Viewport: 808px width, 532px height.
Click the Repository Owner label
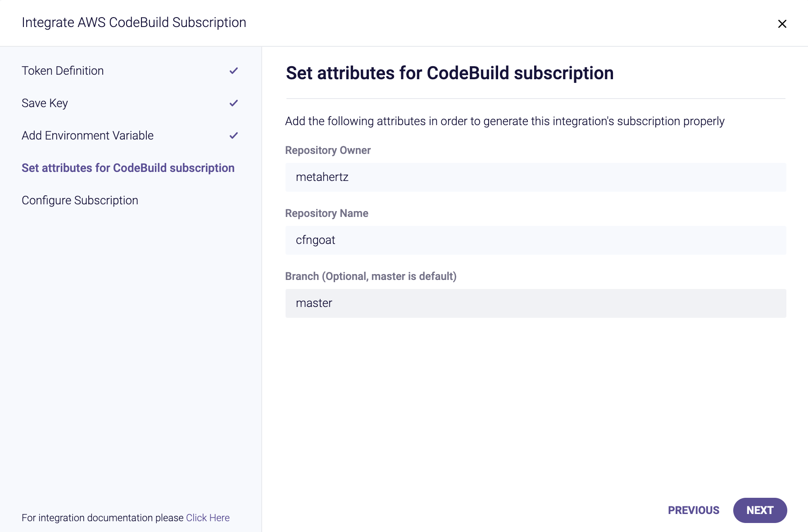328,150
